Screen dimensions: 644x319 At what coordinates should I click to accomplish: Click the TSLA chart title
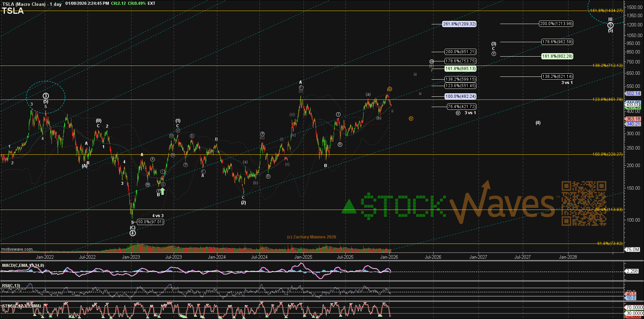coord(13,11)
